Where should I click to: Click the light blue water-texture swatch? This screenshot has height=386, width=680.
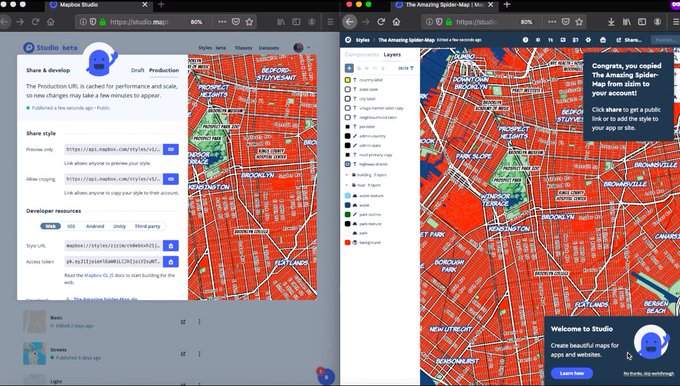[x=347, y=196]
